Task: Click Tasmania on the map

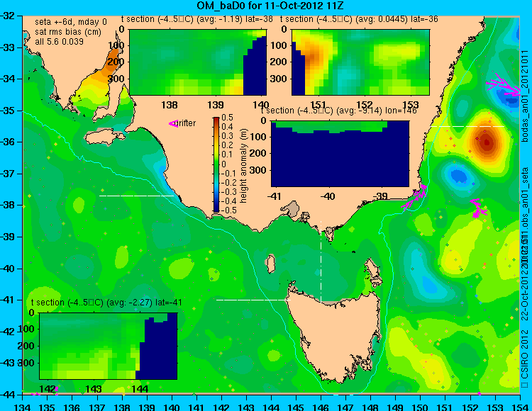Action: coord(336,334)
